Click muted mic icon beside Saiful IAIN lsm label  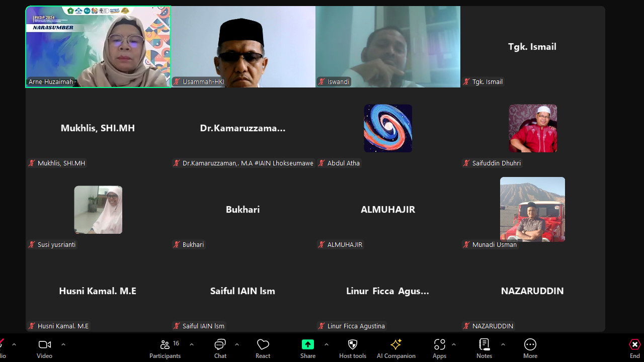pyautogui.click(x=177, y=326)
